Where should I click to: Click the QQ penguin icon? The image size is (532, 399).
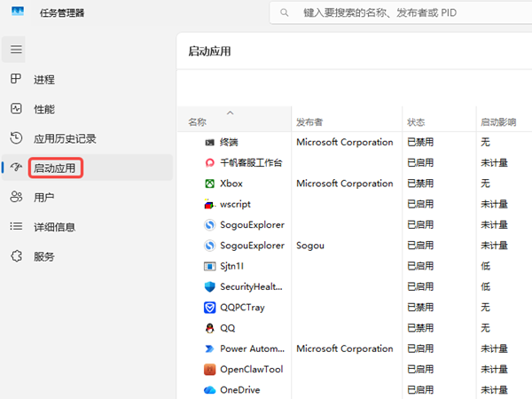pyautogui.click(x=209, y=328)
